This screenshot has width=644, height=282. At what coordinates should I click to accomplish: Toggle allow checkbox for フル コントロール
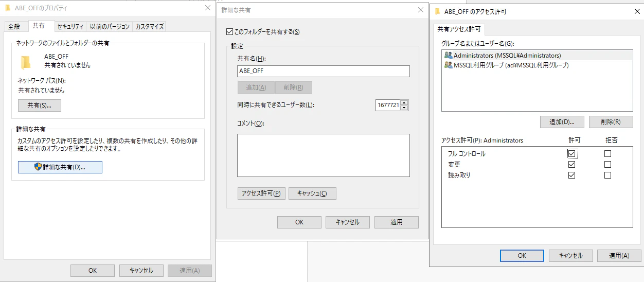[572, 153]
